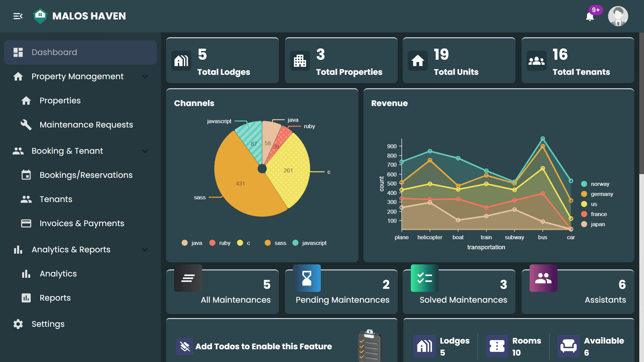Click the Total Tenants group icon
This screenshot has width=644, height=362.
[537, 61]
